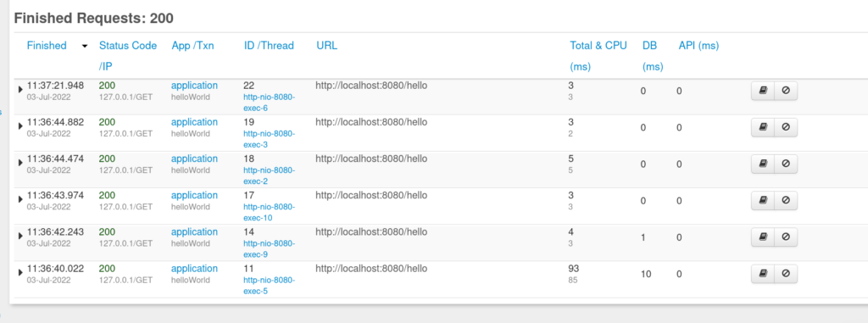The width and height of the screenshot is (868, 323).
Task: Click request ID number 17
Action: tap(248, 195)
